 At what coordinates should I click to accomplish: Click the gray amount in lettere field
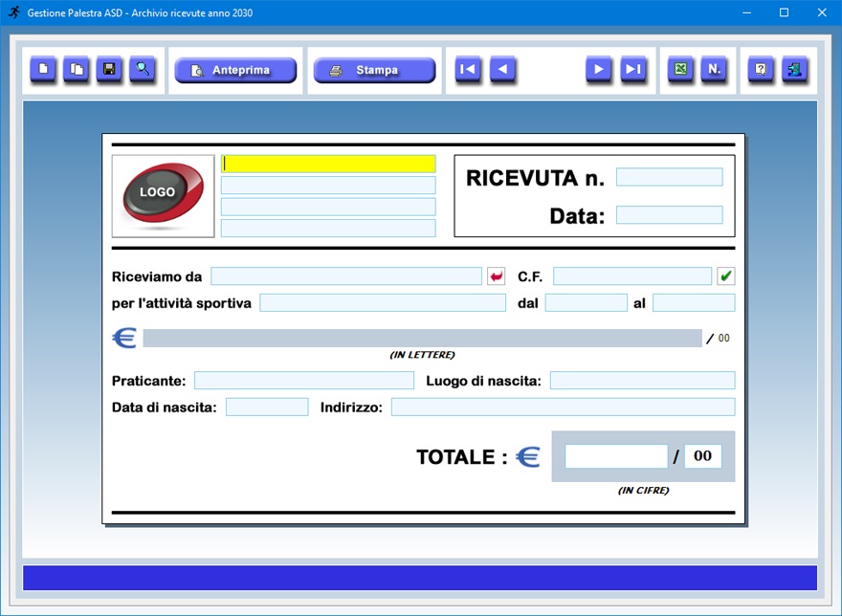tap(423, 339)
